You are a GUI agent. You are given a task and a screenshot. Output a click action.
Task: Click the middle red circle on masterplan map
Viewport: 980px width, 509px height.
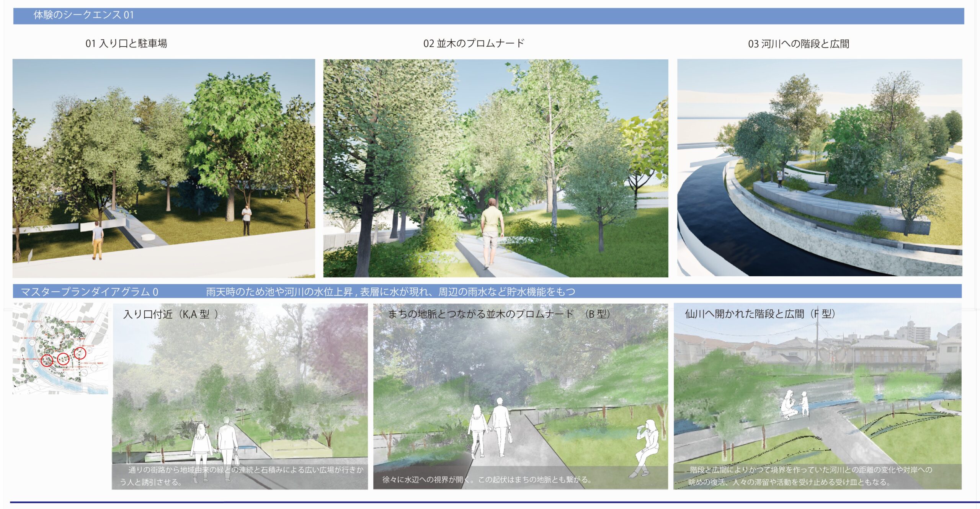[64, 359]
